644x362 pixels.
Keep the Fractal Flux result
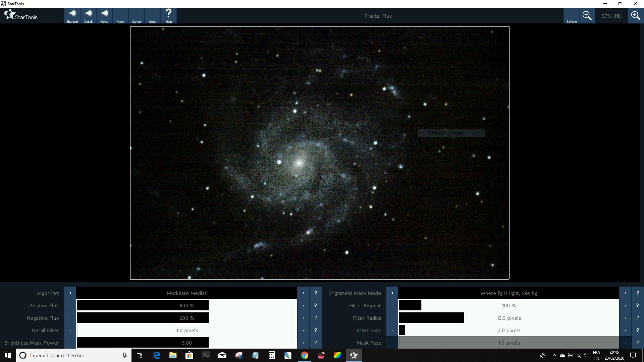point(153,16)
